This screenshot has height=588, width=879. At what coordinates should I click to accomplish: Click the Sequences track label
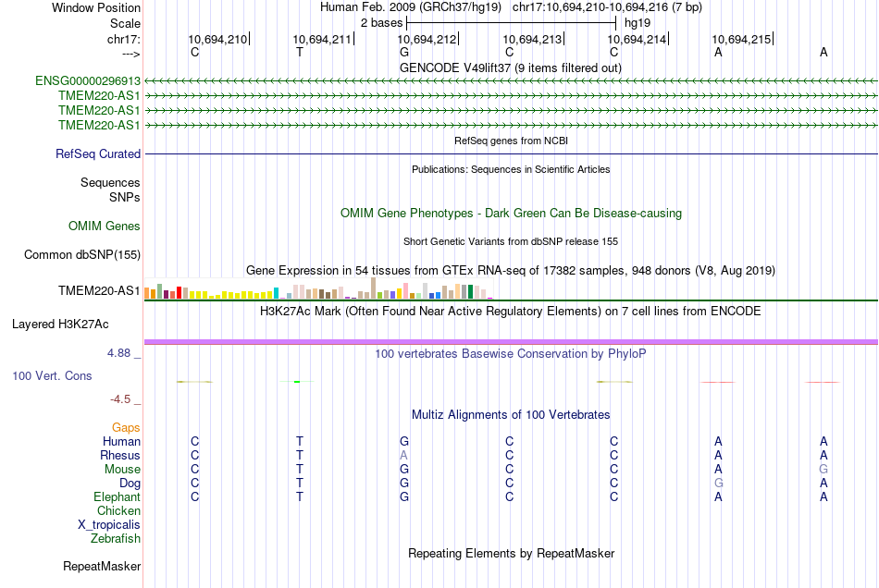point(110,182)
